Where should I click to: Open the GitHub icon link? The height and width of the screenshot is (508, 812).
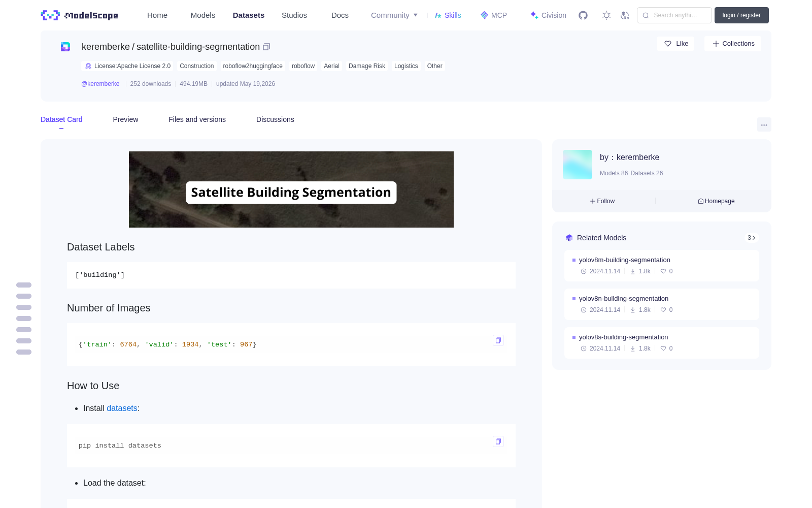[x=583, y=15]
